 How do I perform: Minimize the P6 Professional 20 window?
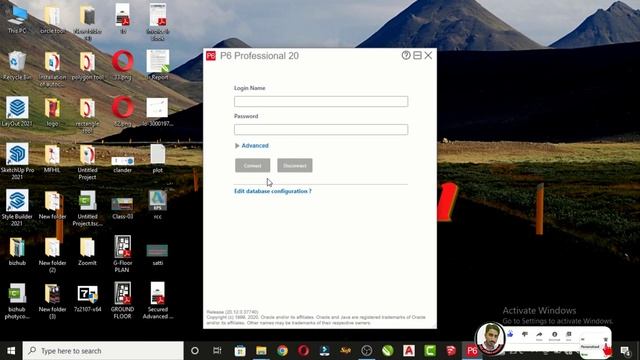coord(417,55)
